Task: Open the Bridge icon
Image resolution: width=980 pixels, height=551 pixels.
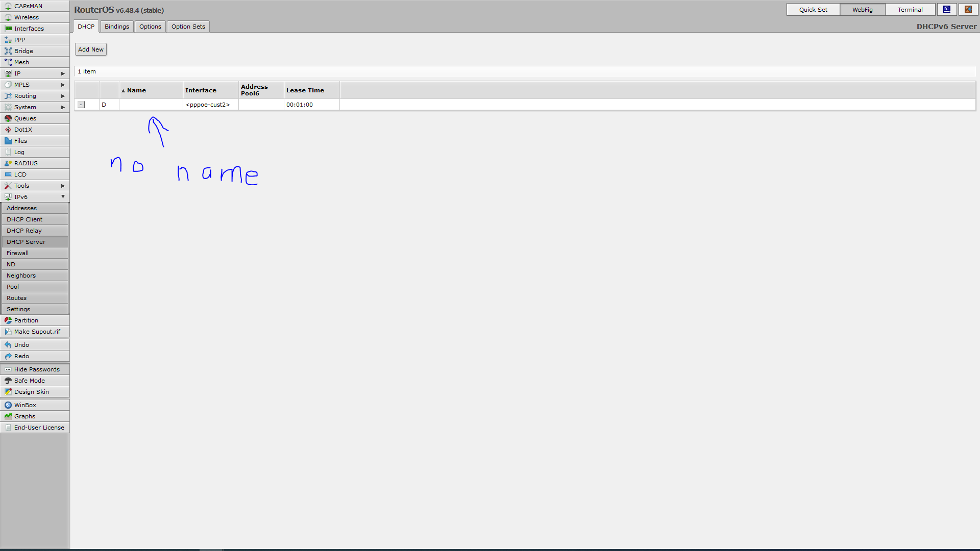Action: pos(8,51)
